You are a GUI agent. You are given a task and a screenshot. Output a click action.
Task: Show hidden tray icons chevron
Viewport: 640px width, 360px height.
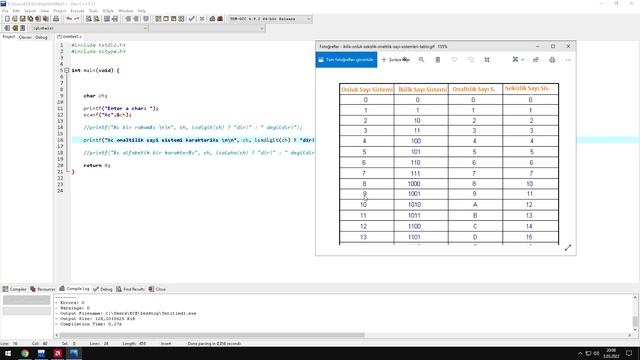coord(580,353)
